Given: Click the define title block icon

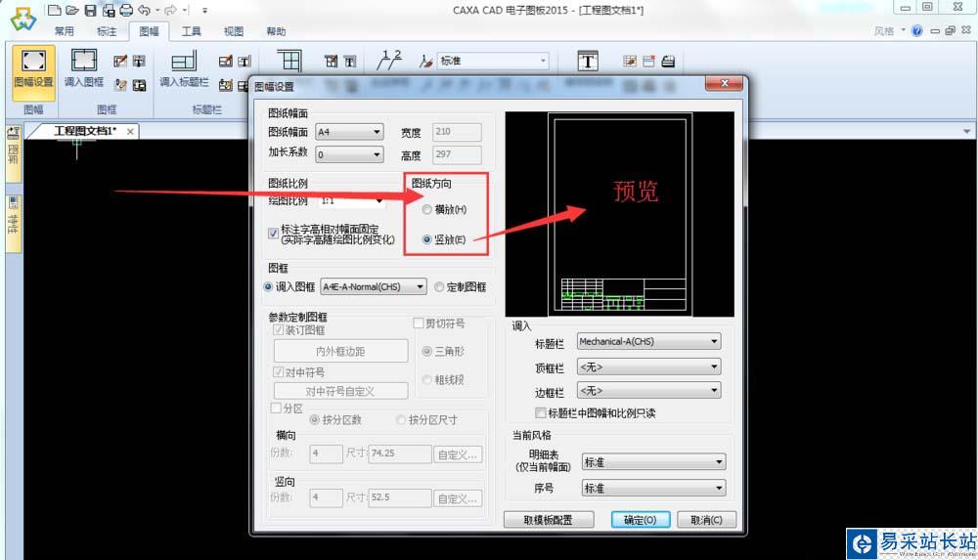Looking at the screenshot, I should pos(226,62).
